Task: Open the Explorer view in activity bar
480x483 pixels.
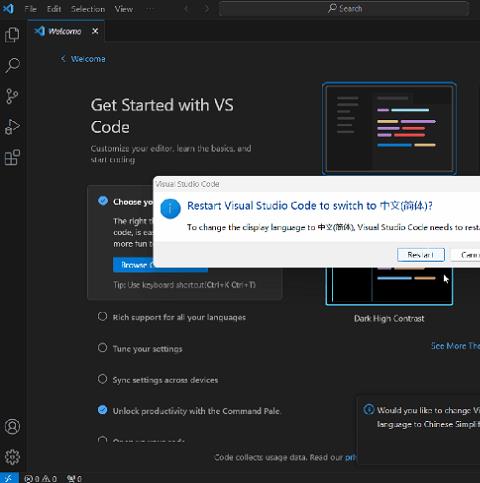Action: click(12, 35)
